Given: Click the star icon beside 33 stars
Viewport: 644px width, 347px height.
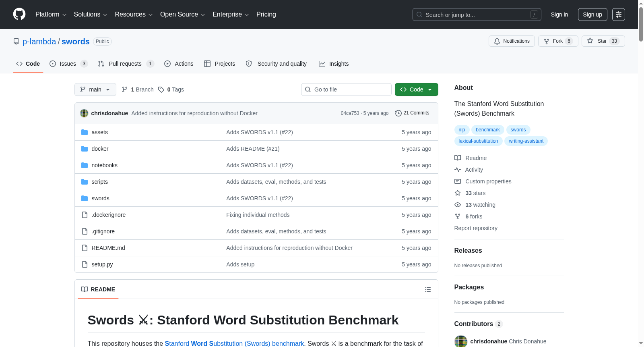Looking at the screenshot, I should [x=458, y=193].
